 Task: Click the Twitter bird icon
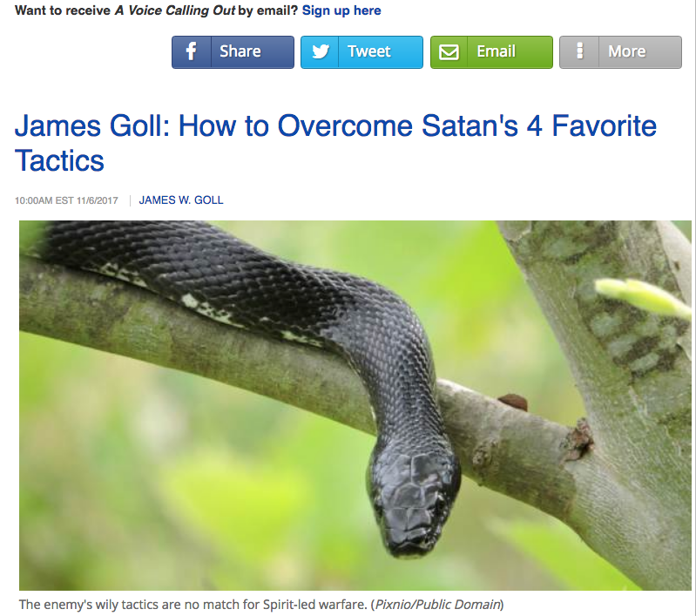click(320, 52)
